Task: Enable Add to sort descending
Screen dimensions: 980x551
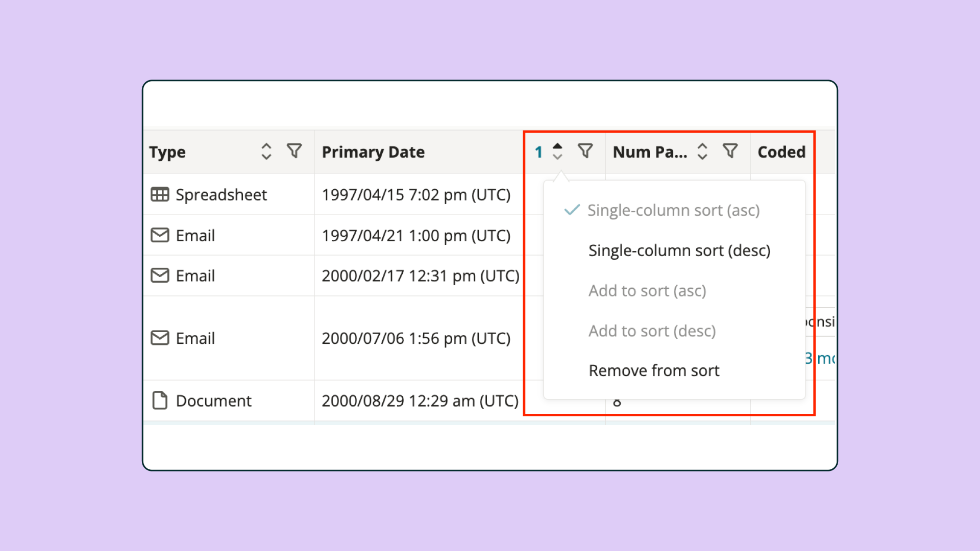Action: 652,331
